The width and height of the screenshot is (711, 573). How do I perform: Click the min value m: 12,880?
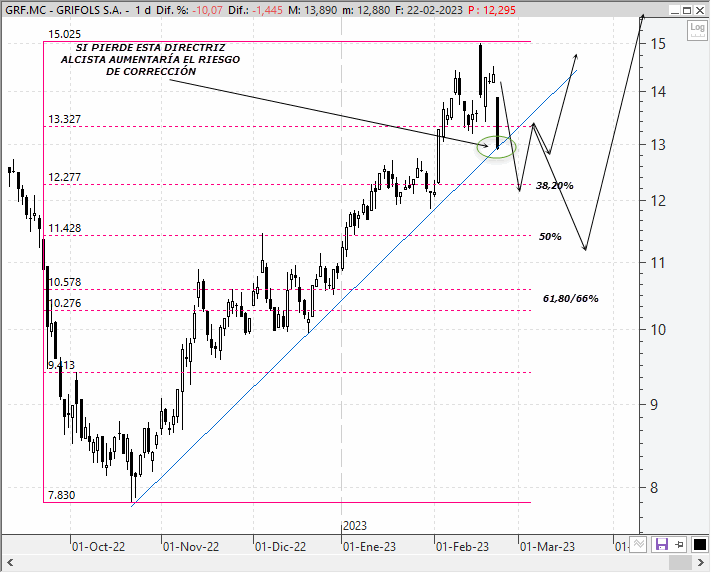(x=366, y=10)
